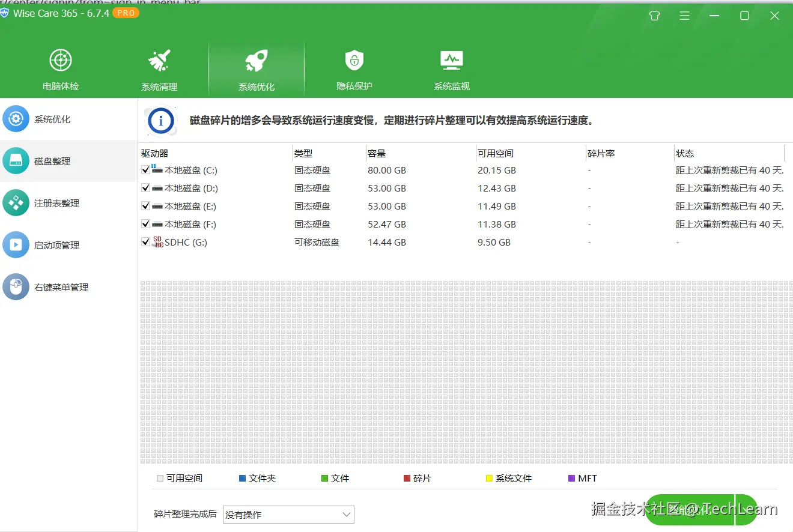Uncheck the 本地磁盘 (C:) checkbox
793x532 pixels.
pos(145,170)
